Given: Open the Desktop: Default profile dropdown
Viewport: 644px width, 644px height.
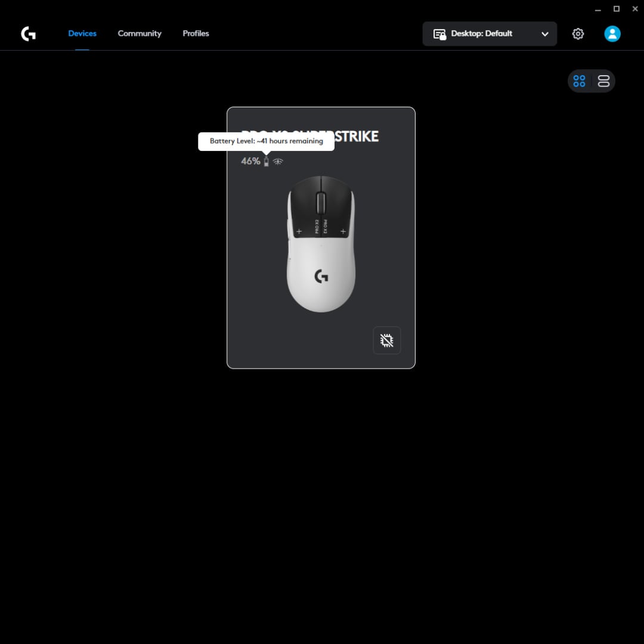Looking at the screenshot, I should (x=489, y=33).
